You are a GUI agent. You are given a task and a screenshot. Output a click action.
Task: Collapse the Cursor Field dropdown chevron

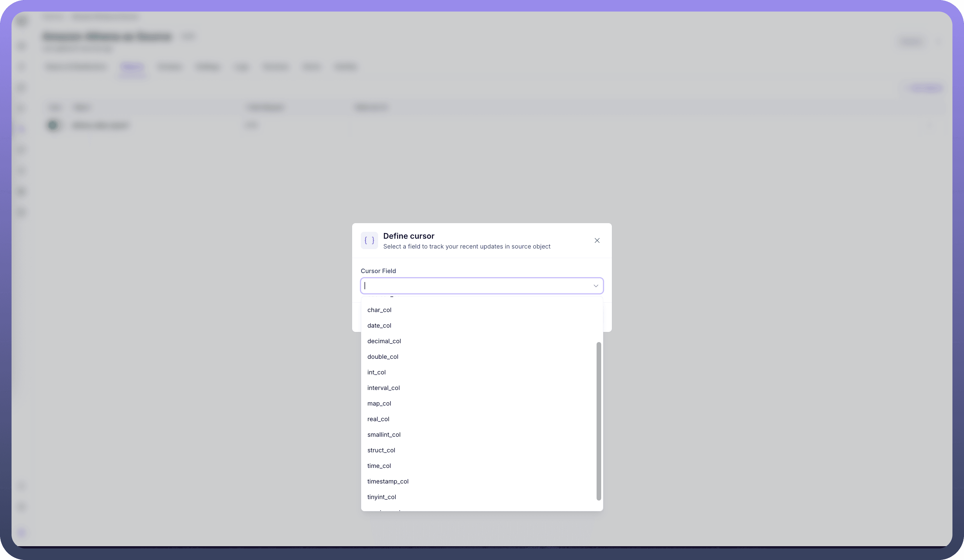(x=595, y=286)
